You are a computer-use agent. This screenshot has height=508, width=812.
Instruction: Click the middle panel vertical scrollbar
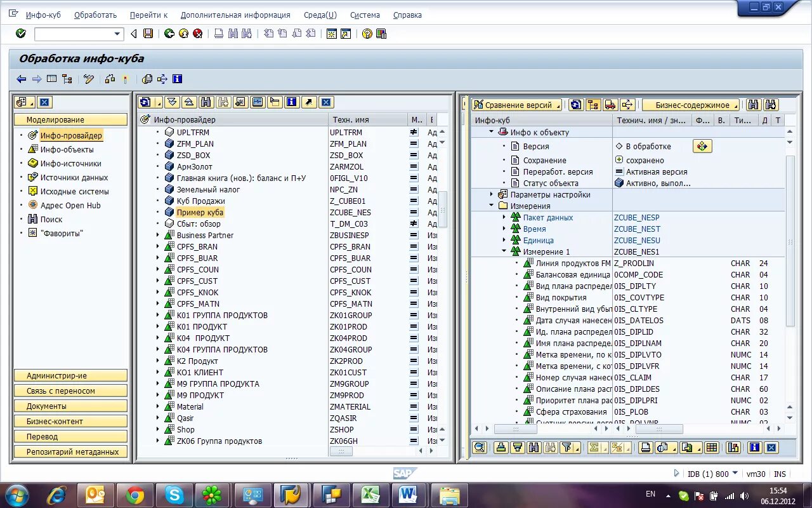click(x=443, y=210)
